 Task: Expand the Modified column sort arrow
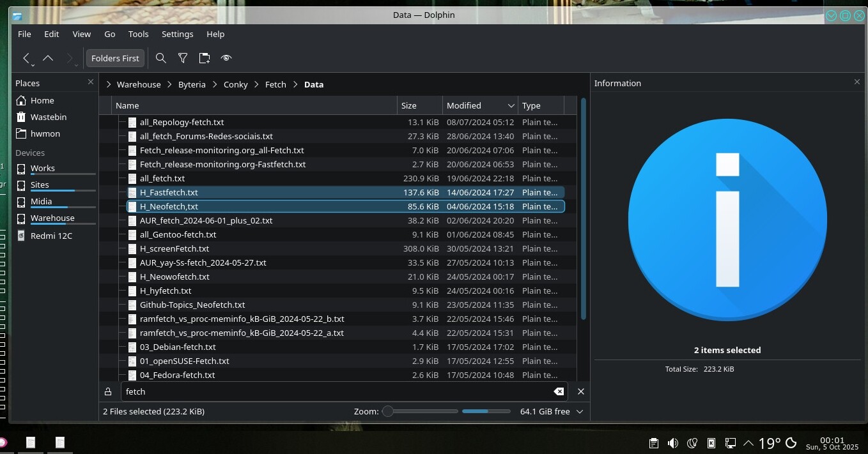pos(511,105)
